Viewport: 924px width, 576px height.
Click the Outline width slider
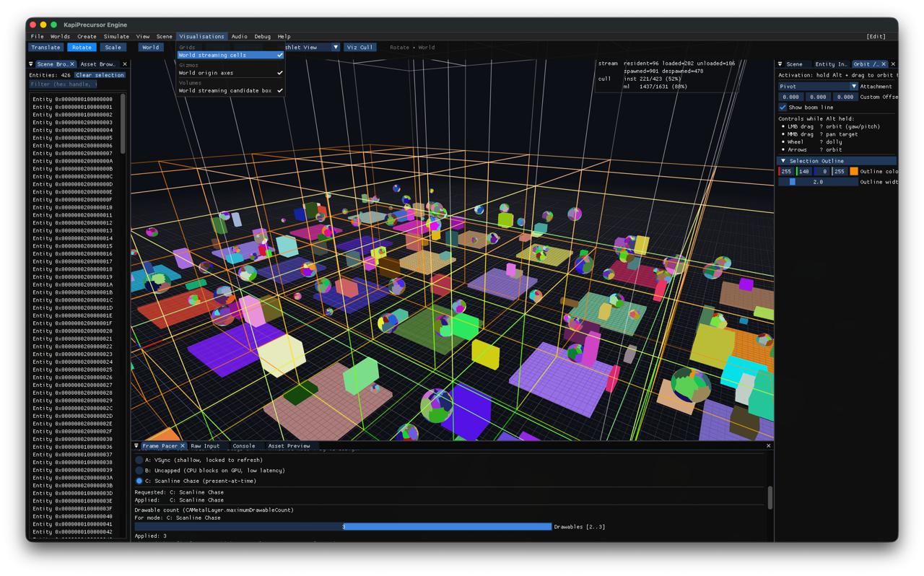pos(818,182)
